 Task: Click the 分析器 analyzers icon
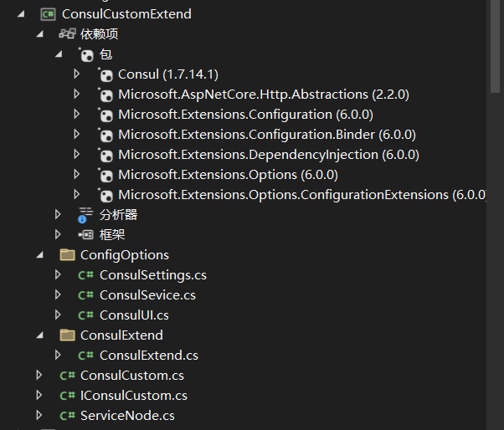click(85, 215)
